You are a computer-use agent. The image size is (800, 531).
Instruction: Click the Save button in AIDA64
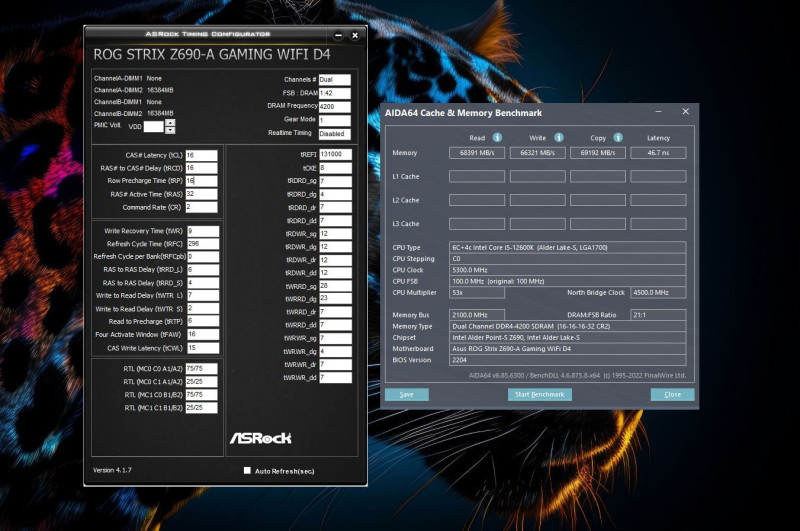(x=407, y=394)
